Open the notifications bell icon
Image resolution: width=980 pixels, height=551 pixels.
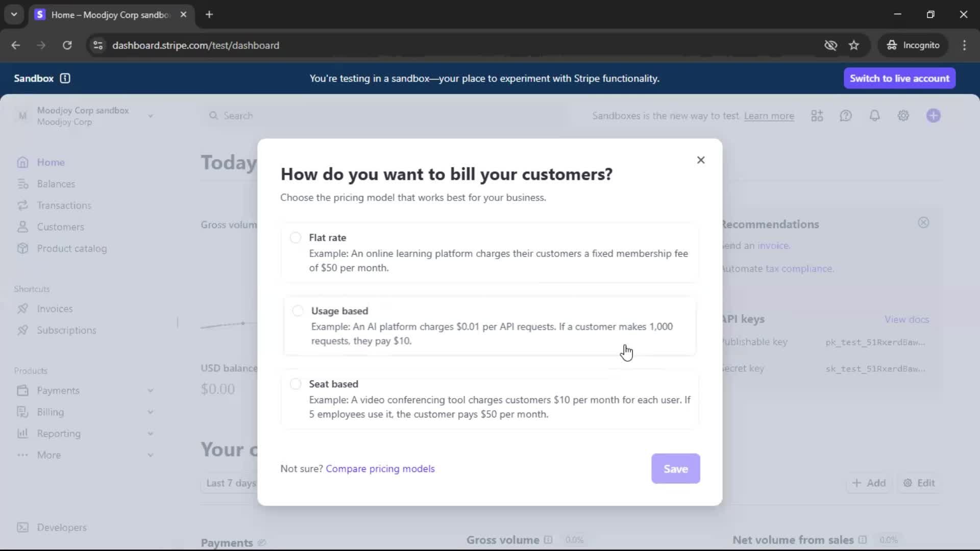(x=874, y=116)
